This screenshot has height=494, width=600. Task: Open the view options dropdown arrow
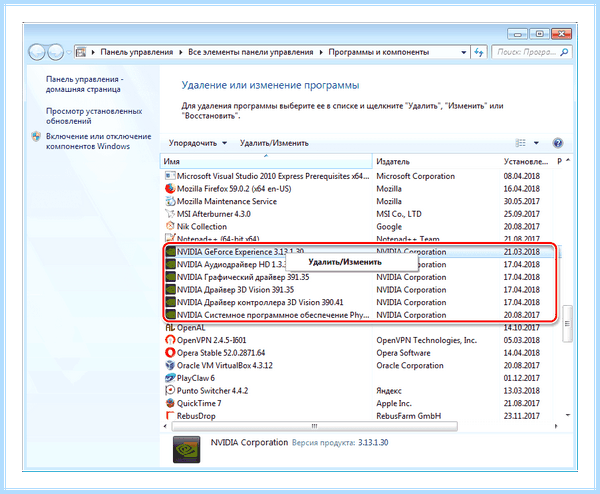[x=536, y=143]
